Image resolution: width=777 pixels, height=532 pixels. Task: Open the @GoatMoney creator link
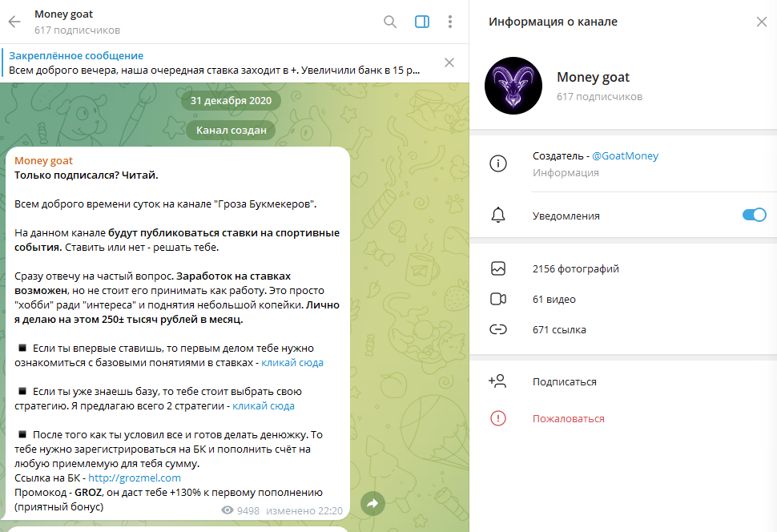point(625,155)
